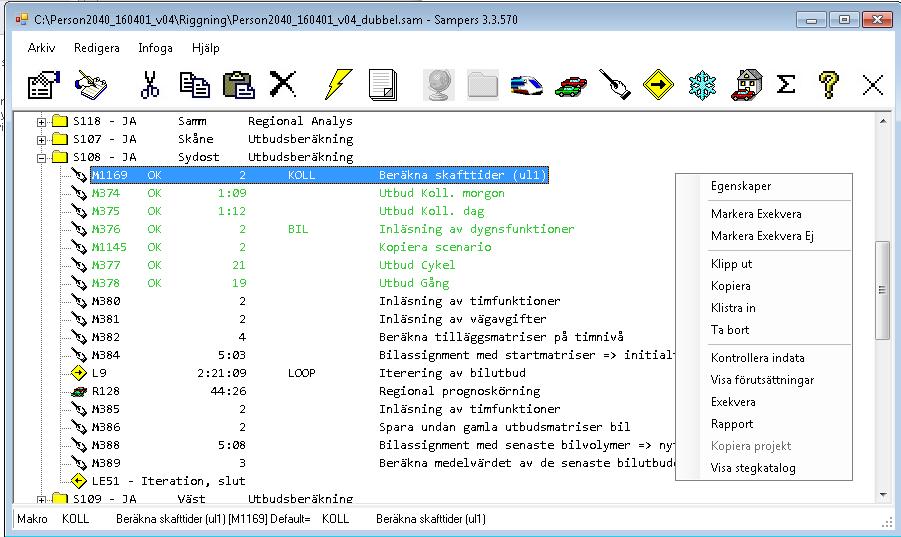Viewport: 901px width, 537px height.
Task: Click the folder icon for S118
Action: 60,121
